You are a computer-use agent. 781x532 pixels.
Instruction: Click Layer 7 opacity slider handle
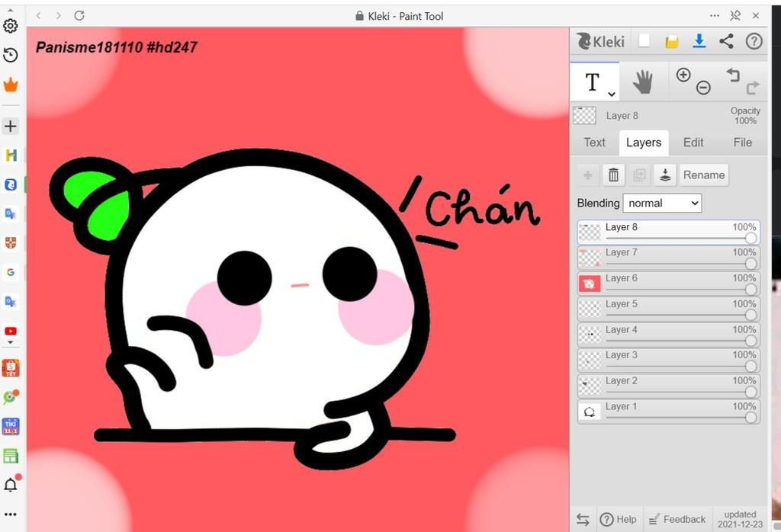click(750, 264)
